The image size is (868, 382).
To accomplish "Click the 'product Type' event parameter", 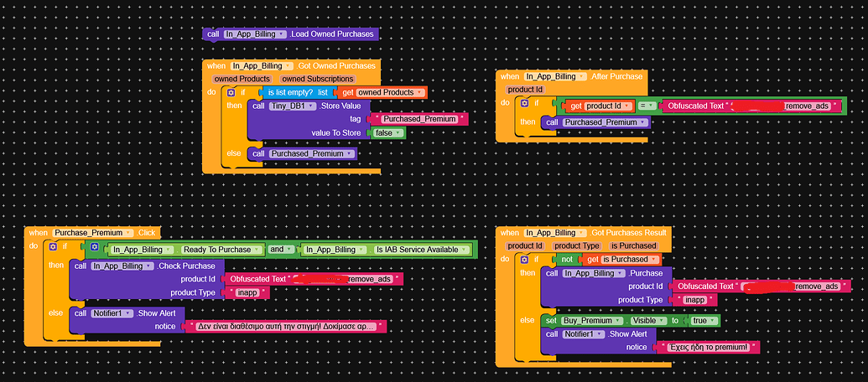I will point(577,246).
